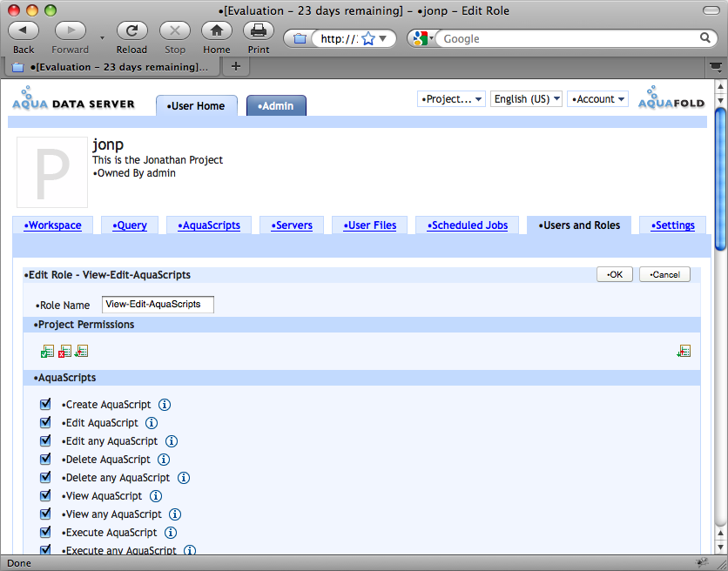
Task: Click the third permissions list icon with arrows on the left
Action: tap(81, 351)
